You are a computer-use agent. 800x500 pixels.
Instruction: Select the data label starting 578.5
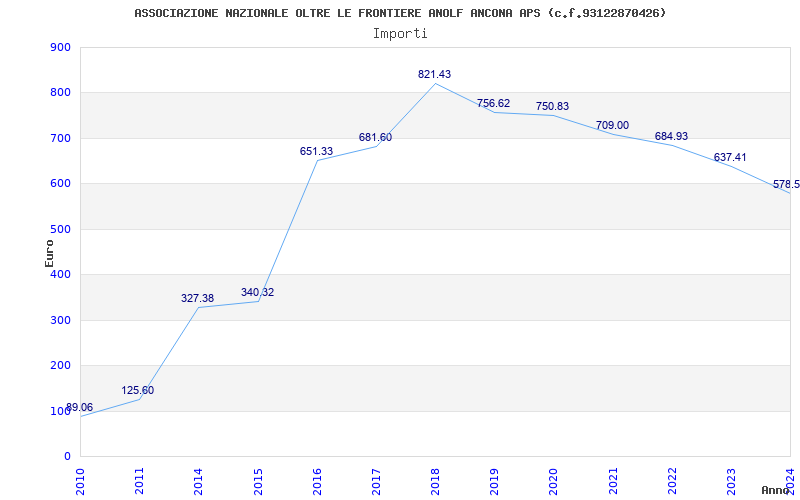coord(786,184)
